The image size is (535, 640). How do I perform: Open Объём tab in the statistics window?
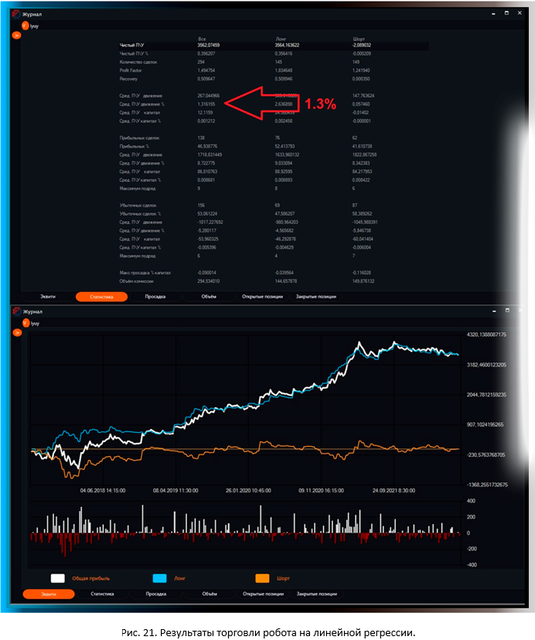209,297
